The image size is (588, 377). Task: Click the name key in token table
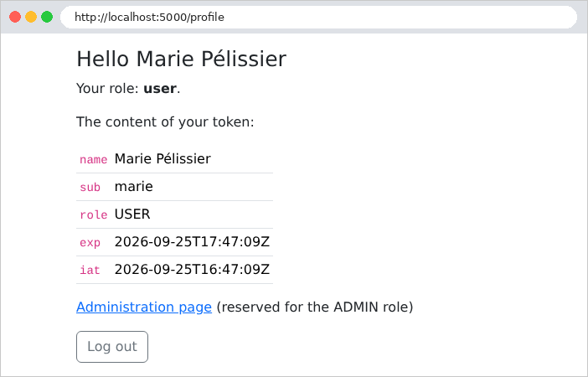93,159
